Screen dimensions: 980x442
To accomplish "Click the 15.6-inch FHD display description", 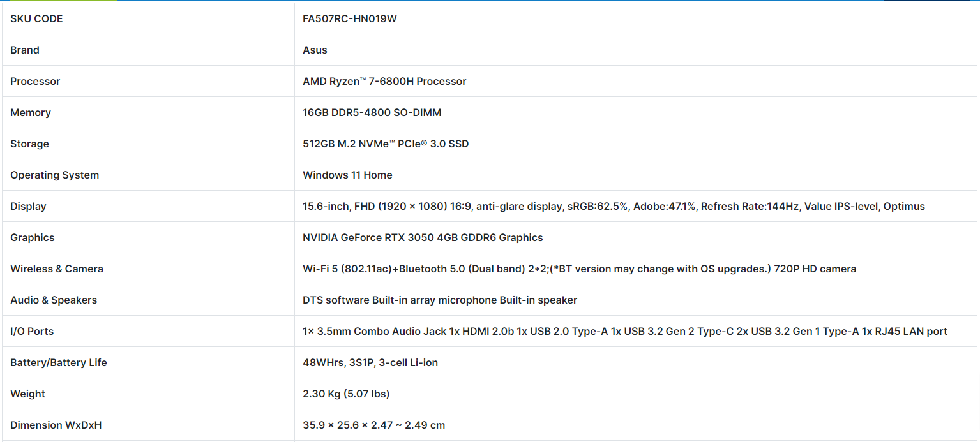I will [613, 207].
